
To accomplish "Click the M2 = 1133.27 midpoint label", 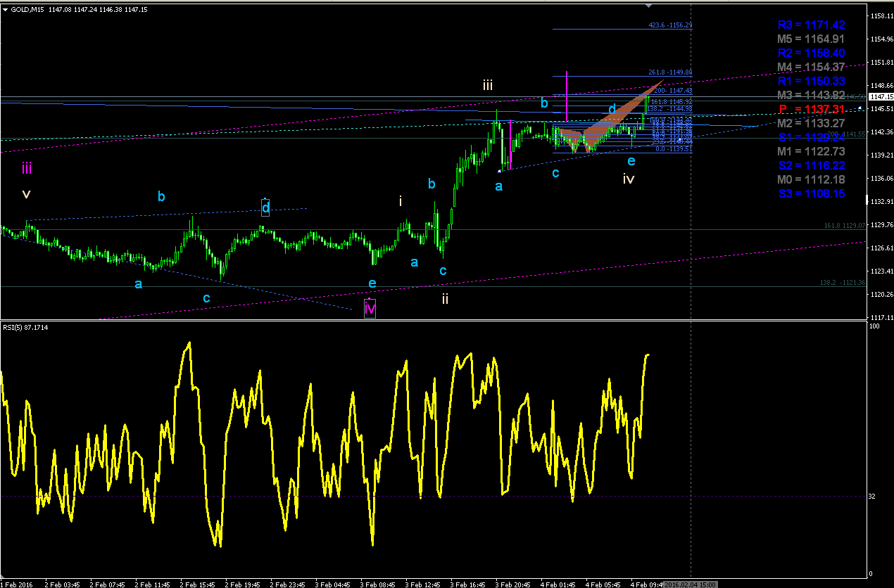I will click(811, 123).
